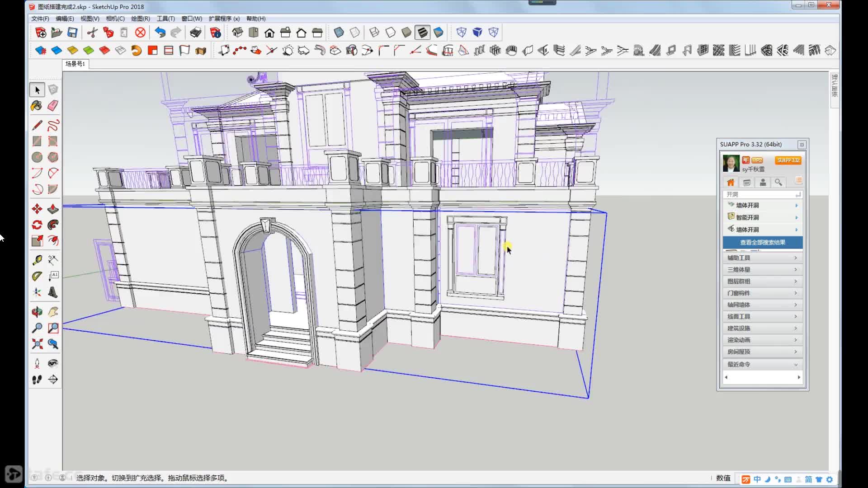
Task: Click the 数值 measurements box
Action: [x=723, y=478]
